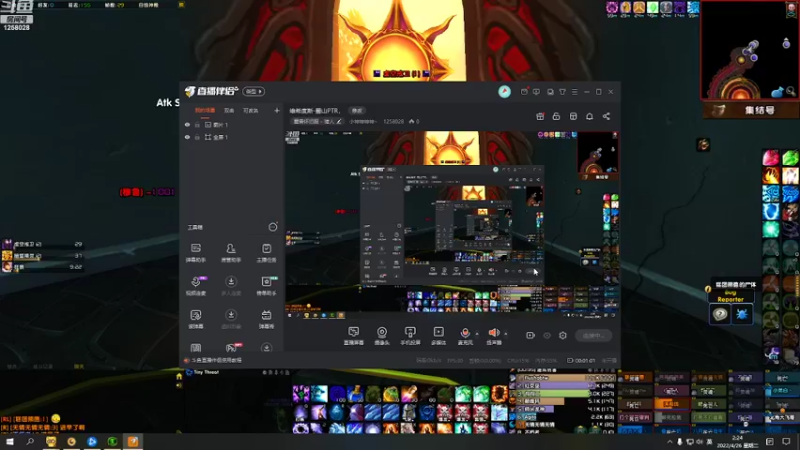This screenshot has height=450, width=800.
Task: Open the notification bell icon
Action: 589,116
